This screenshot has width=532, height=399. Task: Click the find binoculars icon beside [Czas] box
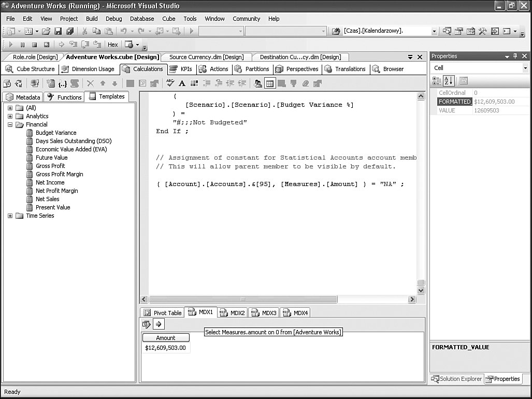pyautogui.click(x=336, y=31)
